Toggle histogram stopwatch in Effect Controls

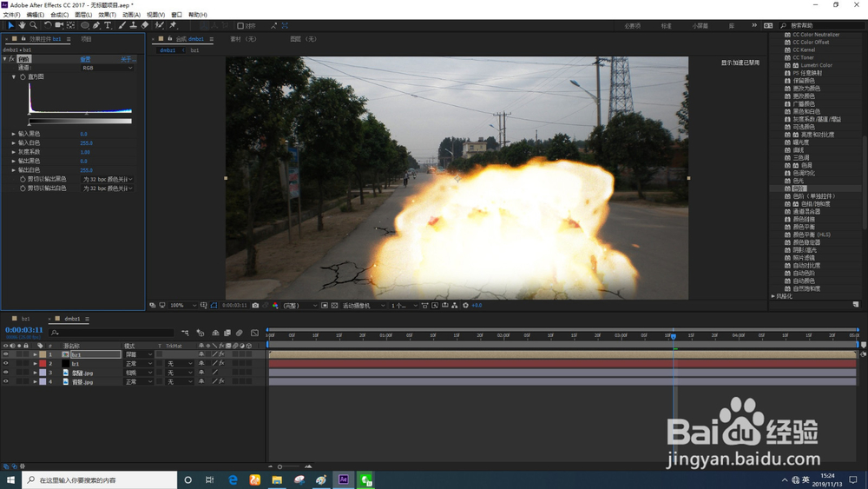click(23, 77)
